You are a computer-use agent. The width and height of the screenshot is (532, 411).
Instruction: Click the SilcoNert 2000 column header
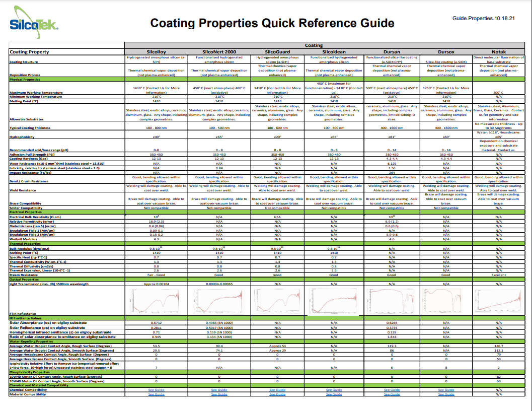[219, 52]
